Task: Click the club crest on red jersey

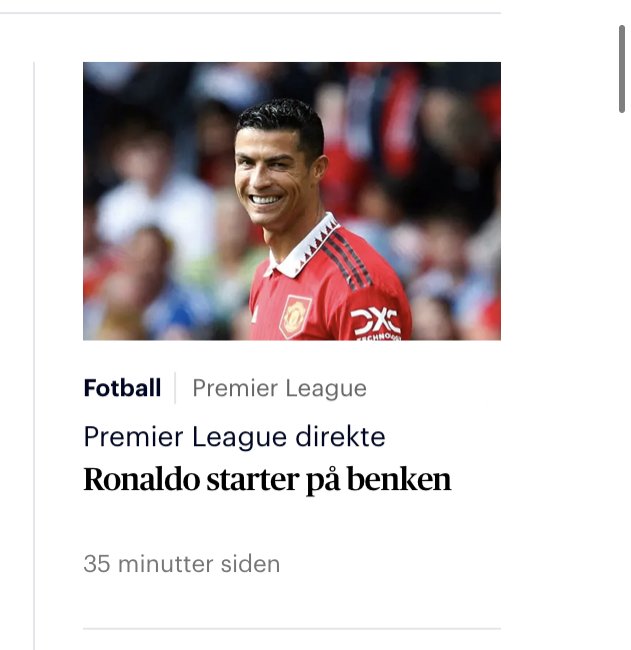Action: [x=295, y=316]
